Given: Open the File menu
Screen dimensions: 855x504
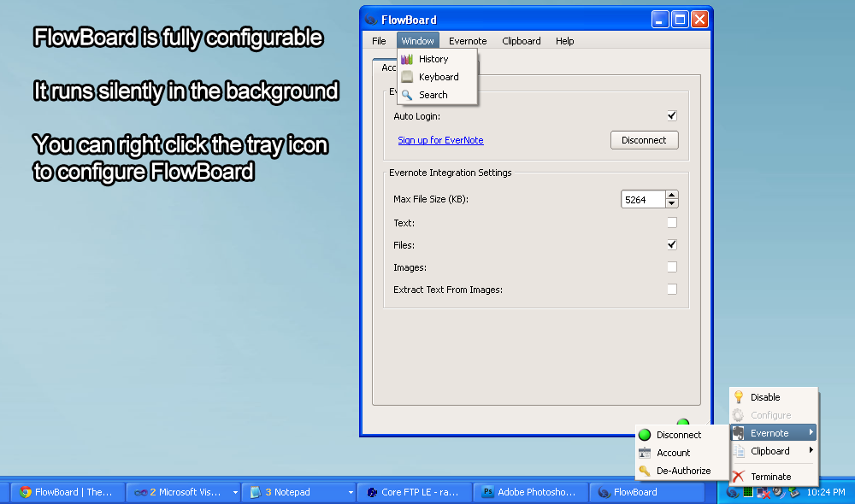Looking at the screenshot, I should click(x=379, y=41).
